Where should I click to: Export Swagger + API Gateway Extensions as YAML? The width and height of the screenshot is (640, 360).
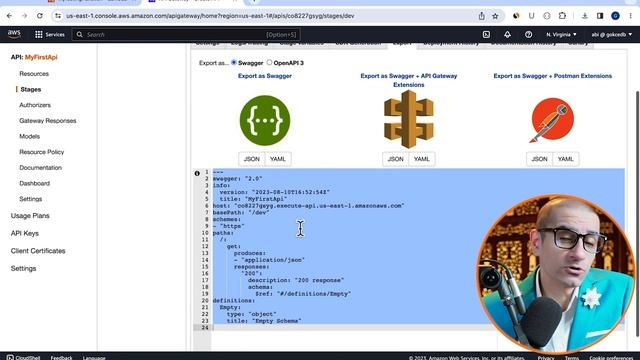coord(422,159)
